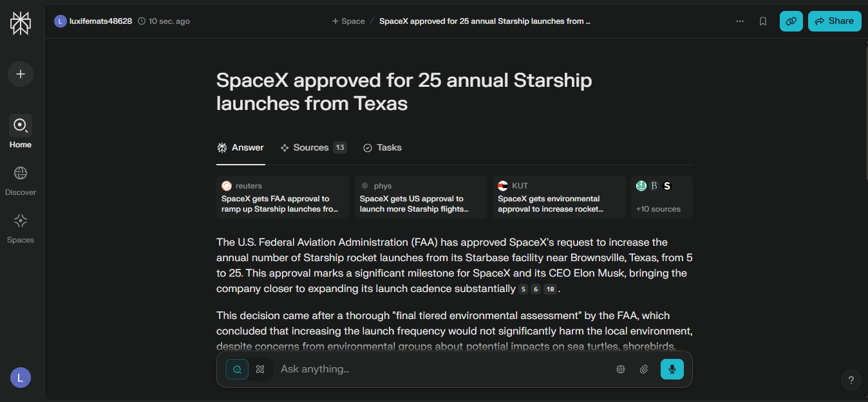868x402 pixels.
Task: Switch to the Sources tab
Action: tap(314, 148)
